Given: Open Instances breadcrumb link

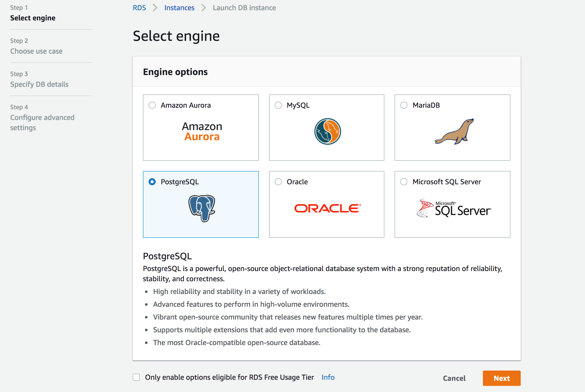Looking at the screenshot, I should click(x=179, y=8).
